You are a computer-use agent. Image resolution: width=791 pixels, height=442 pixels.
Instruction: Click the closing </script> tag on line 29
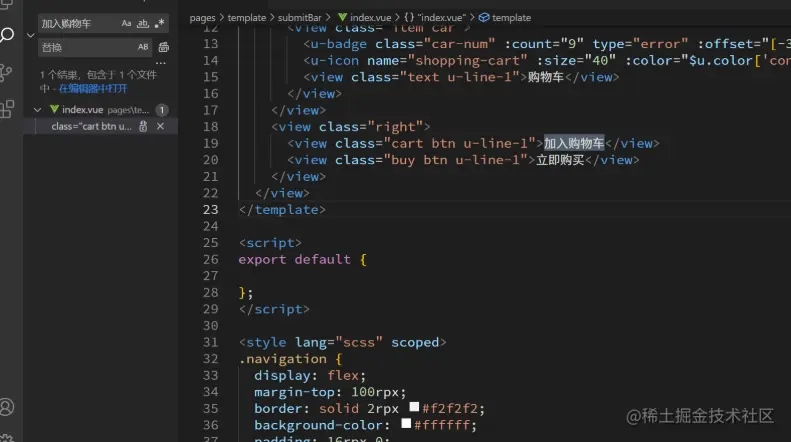274,309
